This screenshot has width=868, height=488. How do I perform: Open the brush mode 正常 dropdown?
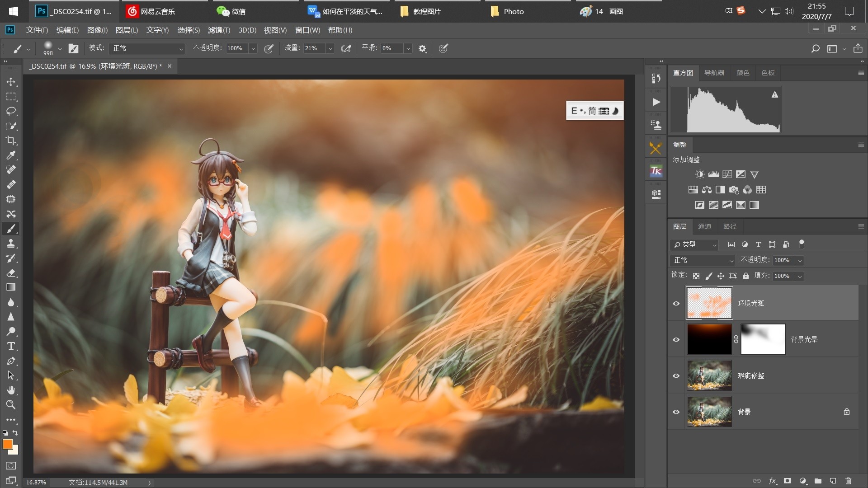(147, 48)
